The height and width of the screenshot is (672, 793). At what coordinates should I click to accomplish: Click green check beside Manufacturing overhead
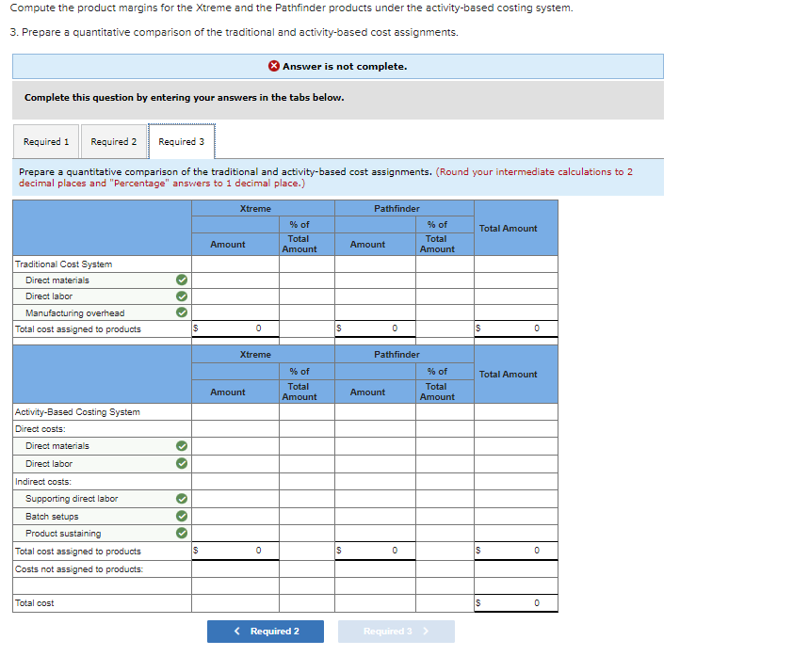point(182,312)
